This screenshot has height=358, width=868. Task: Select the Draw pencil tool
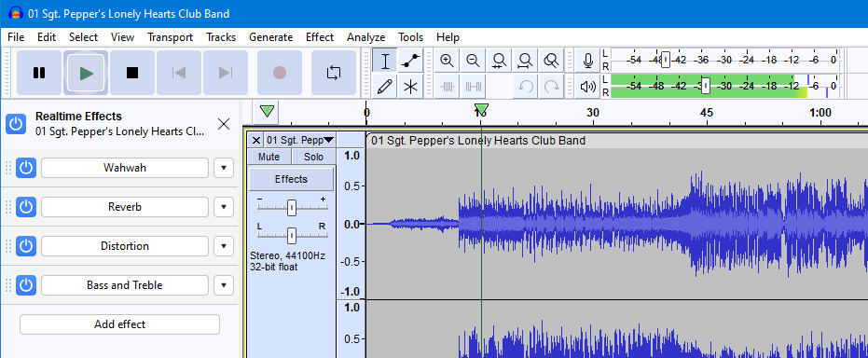tap(385, 87)
